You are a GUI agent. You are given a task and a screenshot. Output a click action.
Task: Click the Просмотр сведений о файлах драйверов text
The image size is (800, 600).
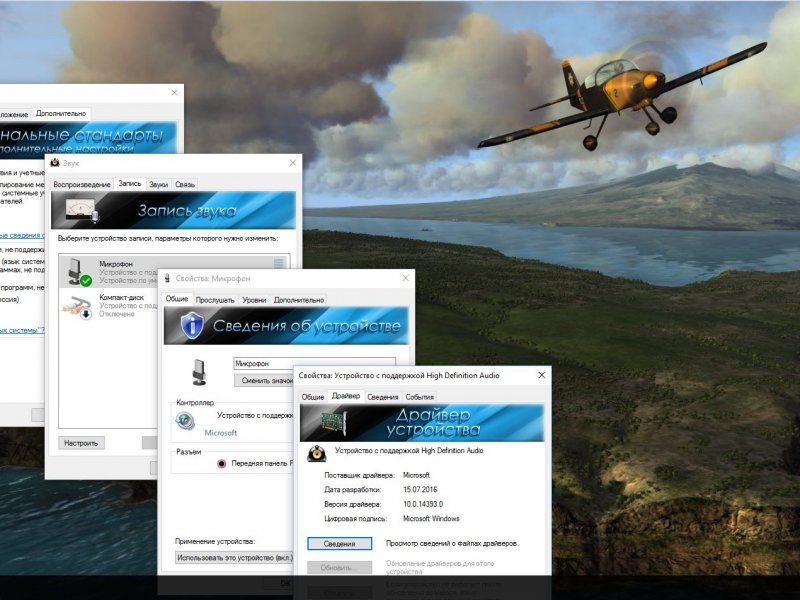point(452,543)
